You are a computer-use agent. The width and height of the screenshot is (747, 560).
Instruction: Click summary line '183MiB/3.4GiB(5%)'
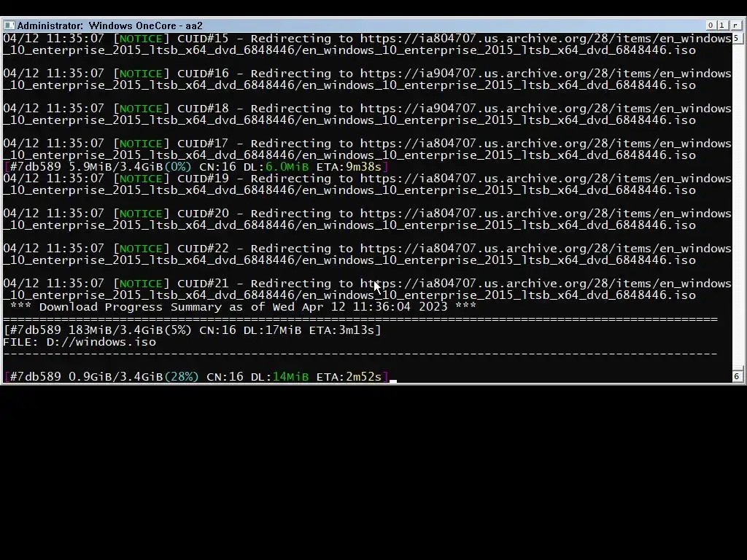[x=192, y=330]
